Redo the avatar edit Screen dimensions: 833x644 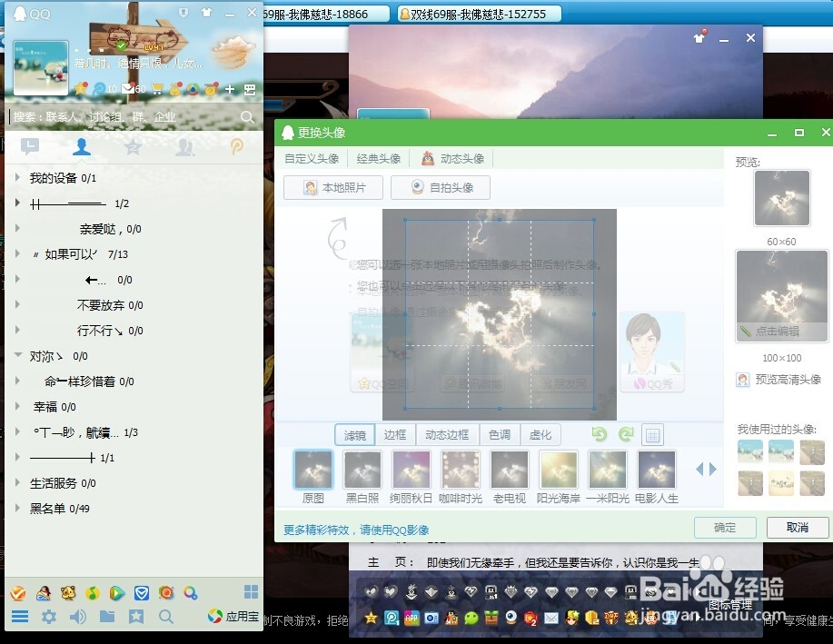[626, 435]
